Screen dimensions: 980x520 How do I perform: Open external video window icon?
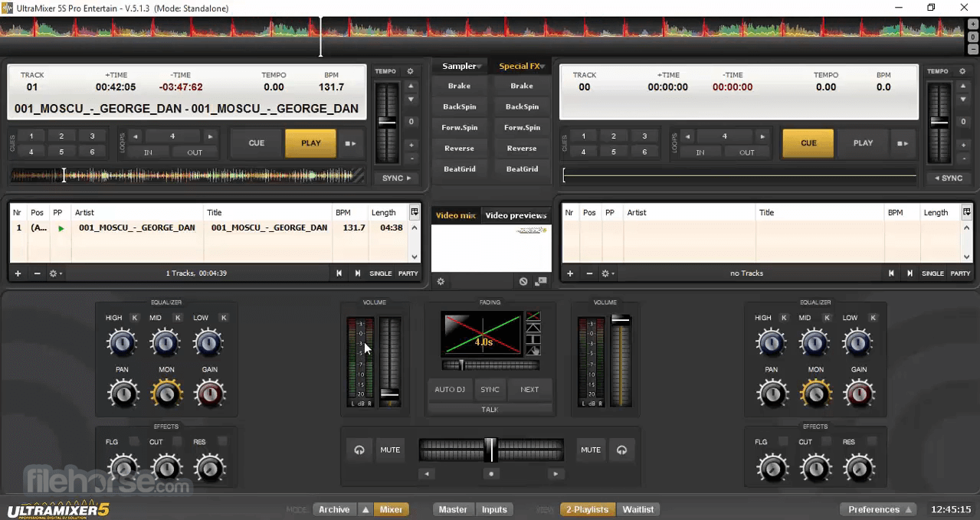(541, 282)
